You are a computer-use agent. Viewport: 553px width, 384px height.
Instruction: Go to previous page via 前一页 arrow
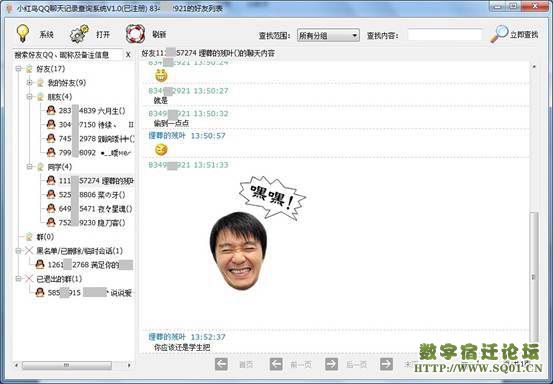click(276, 364)
